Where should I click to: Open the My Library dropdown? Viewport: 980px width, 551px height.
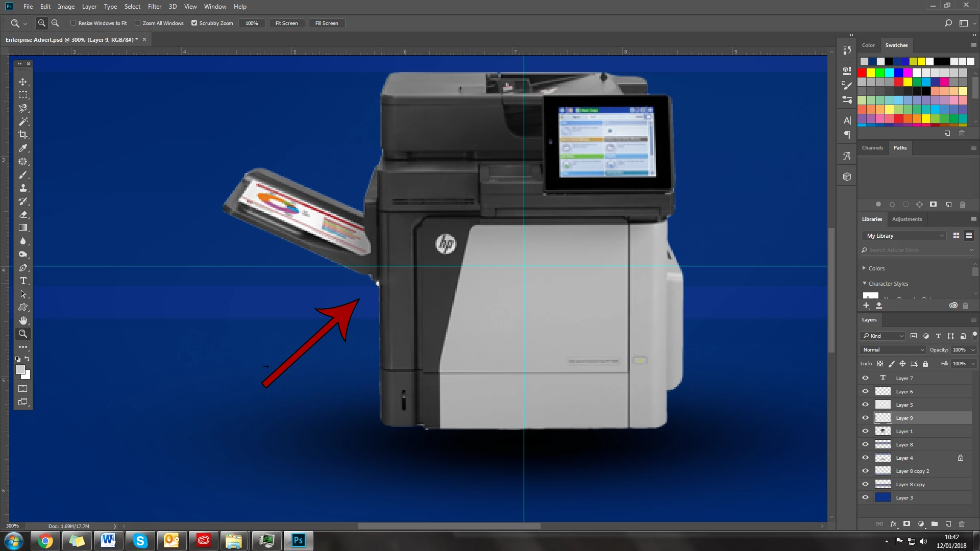click(905, 236)
